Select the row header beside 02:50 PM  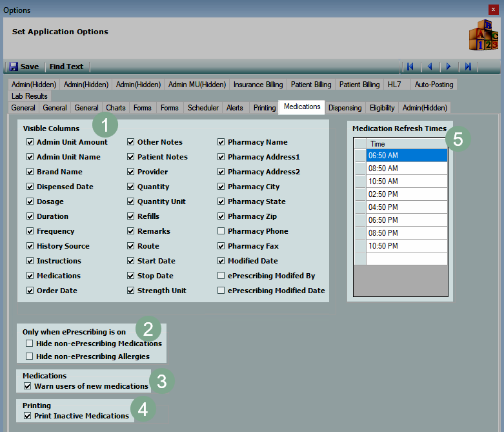360,194
